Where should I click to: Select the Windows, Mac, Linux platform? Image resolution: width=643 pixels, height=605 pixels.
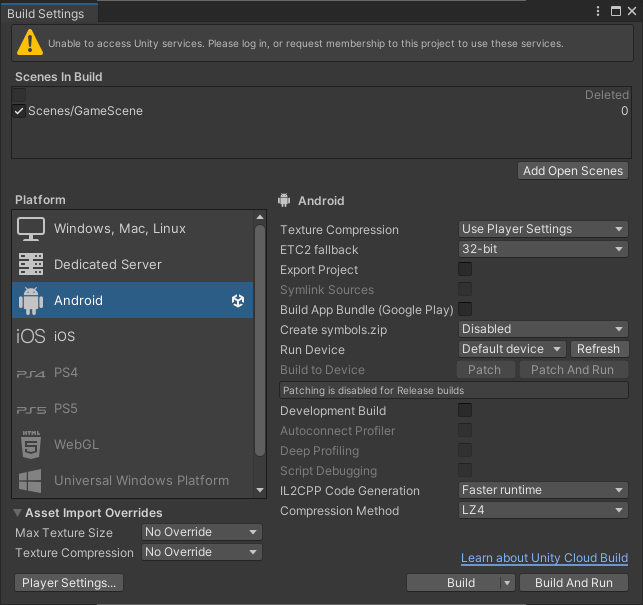[x=133, y=228]
